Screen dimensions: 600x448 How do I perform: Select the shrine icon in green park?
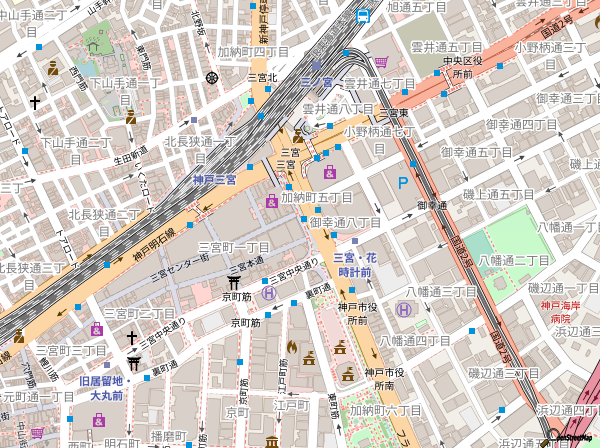(93, 44)
